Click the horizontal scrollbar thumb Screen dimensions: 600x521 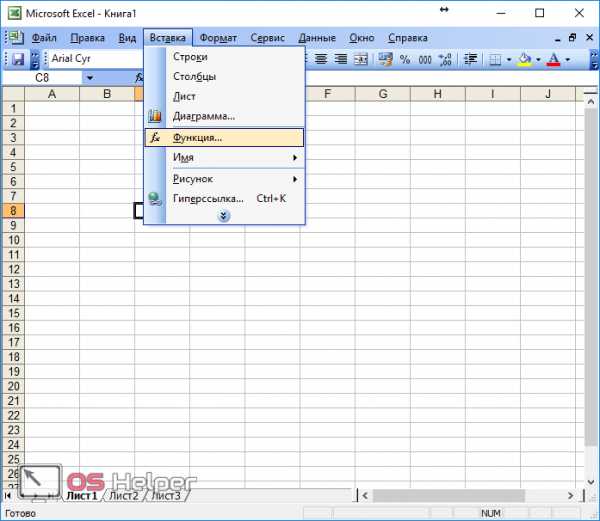[x=448, y=496]
